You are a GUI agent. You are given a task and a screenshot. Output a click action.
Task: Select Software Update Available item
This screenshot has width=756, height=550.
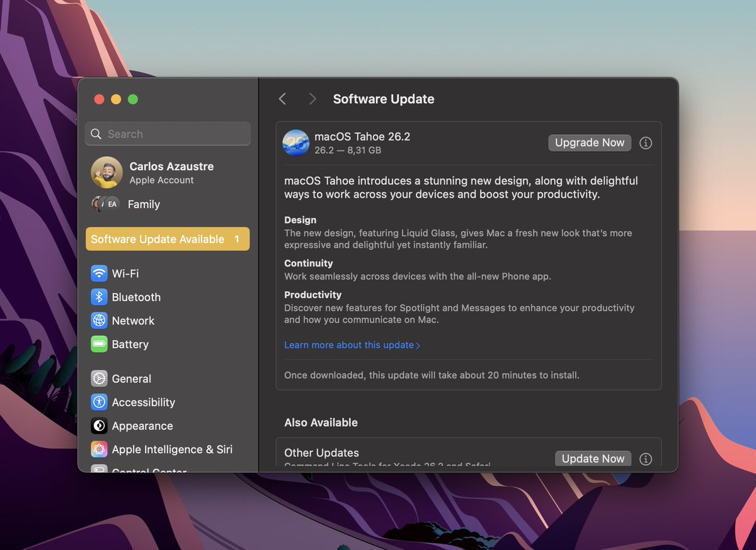pos(168,239)
